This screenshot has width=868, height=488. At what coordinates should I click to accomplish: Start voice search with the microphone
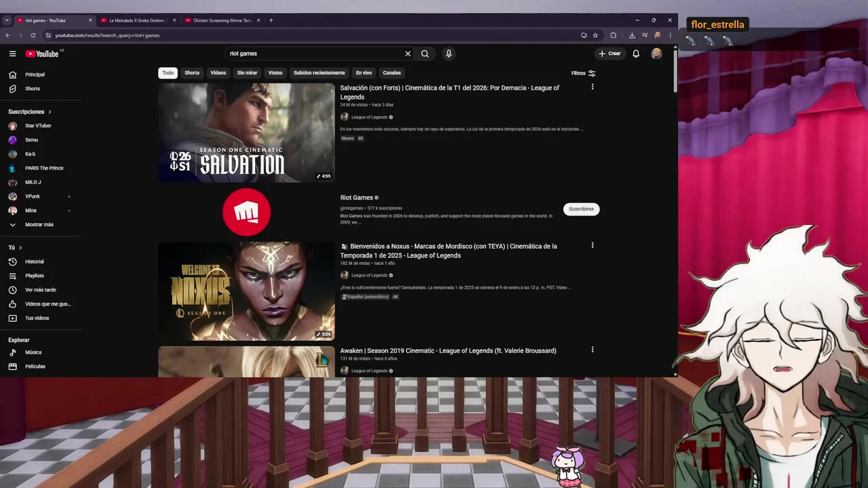coord(448,54)
